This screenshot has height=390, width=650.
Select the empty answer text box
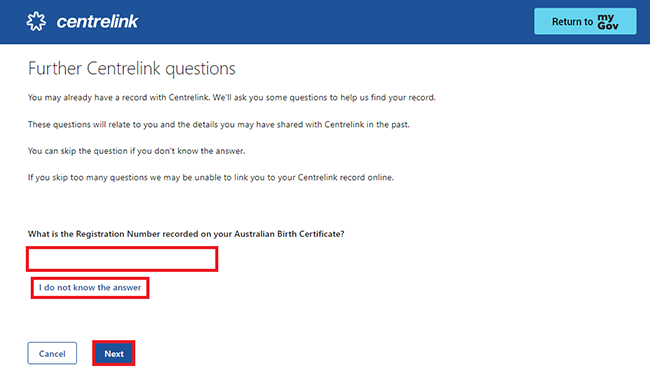pyautogui.click(x=122, y=259)
